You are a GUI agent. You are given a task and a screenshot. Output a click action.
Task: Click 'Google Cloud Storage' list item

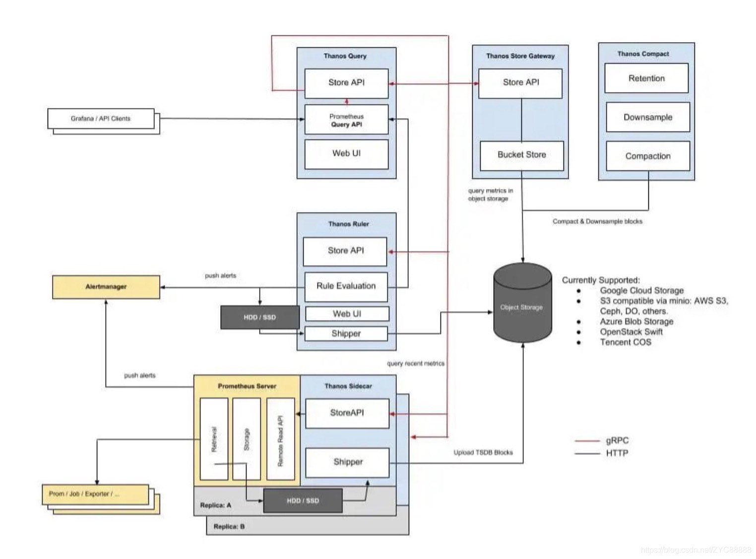[641, 290]
